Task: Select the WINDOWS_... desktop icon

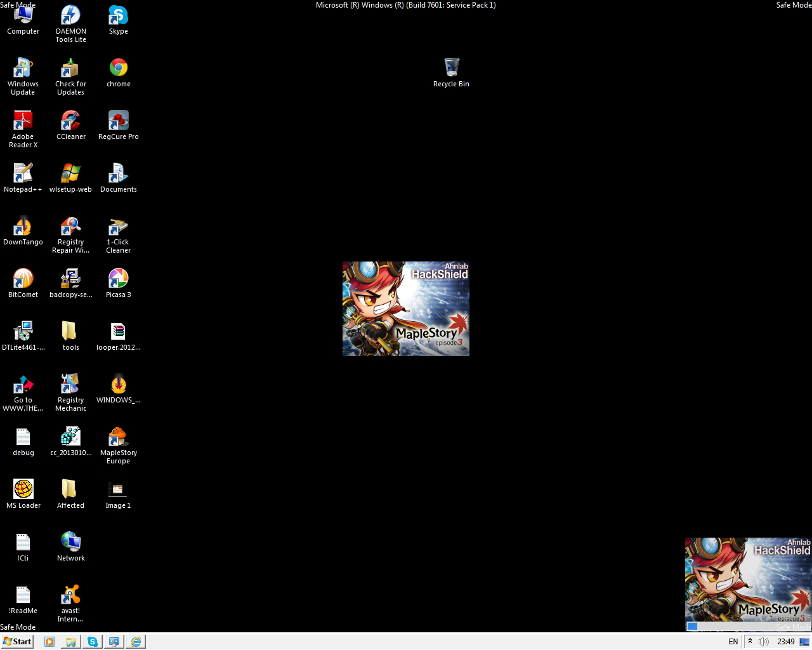Action: click(x=118, y=388)
